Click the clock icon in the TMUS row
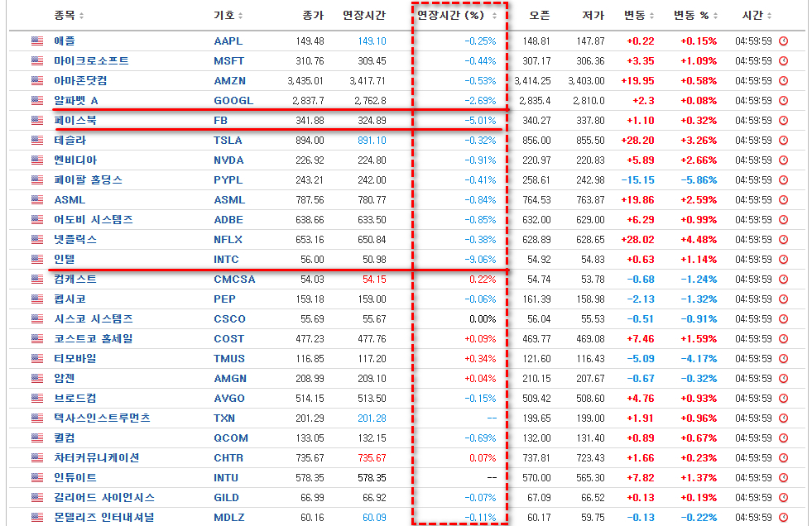The height and width of the screenshot is (526, 812). click(784, 358)
